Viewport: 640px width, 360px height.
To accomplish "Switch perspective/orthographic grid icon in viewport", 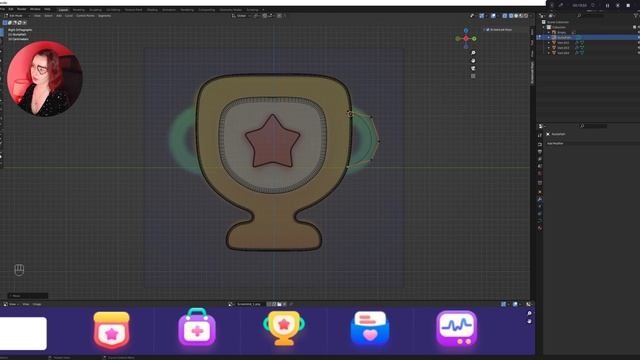I will [x=473, y=76].
